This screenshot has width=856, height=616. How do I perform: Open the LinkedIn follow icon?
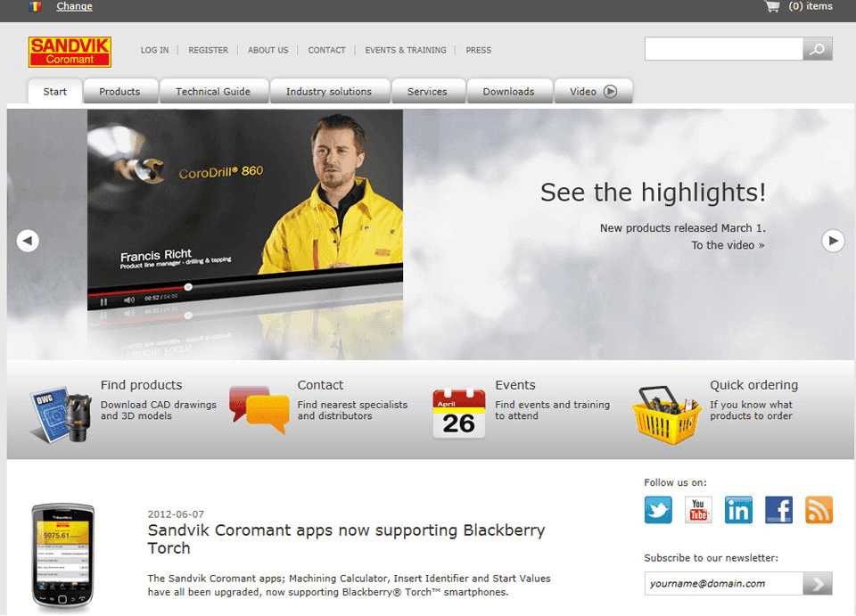pos(738,510)
